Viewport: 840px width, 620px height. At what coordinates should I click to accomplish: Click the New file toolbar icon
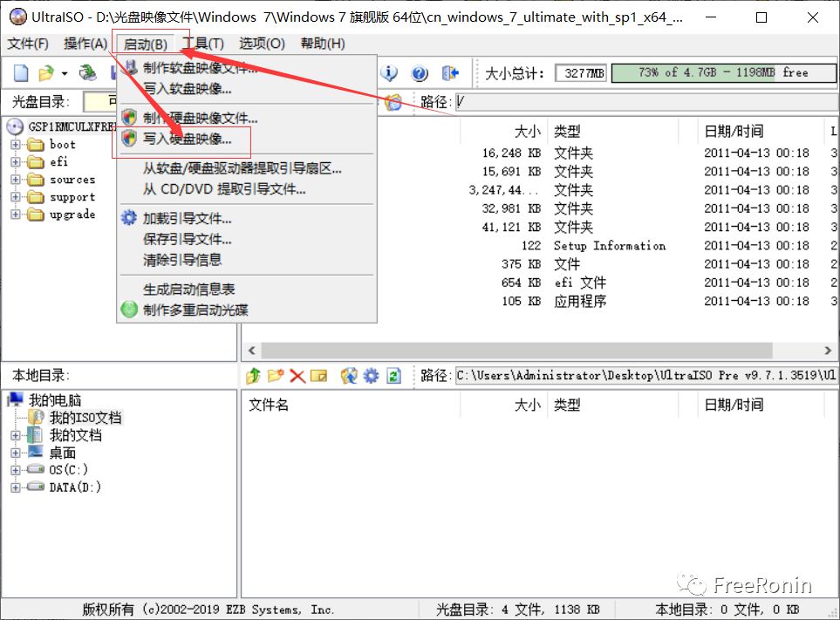(21, 73)
